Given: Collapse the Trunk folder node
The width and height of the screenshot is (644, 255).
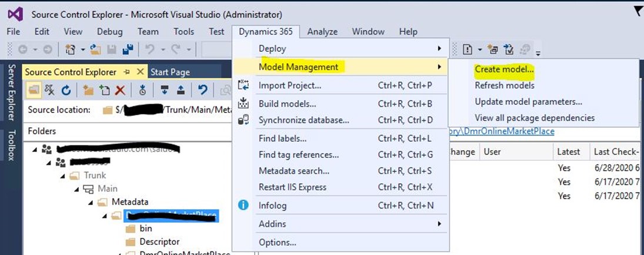Looking at the screenshot, I should click(x=62, y=175).
